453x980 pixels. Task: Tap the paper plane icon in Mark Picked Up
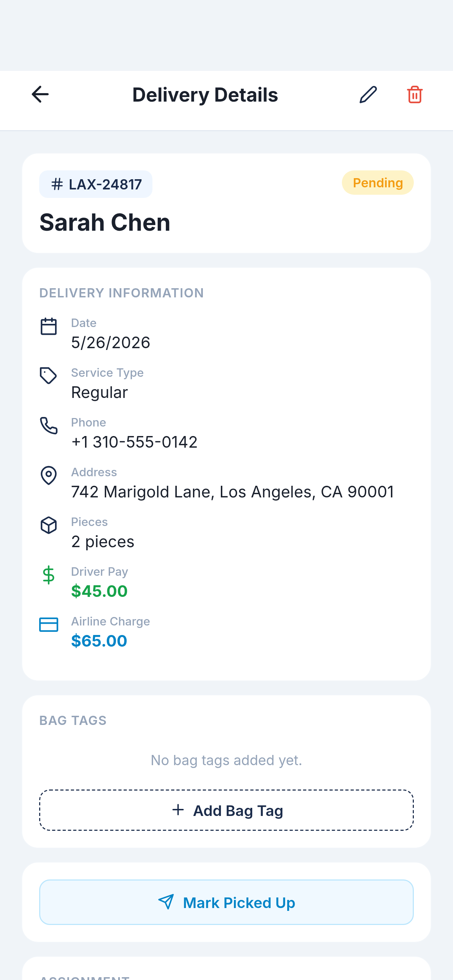point(166,902)
